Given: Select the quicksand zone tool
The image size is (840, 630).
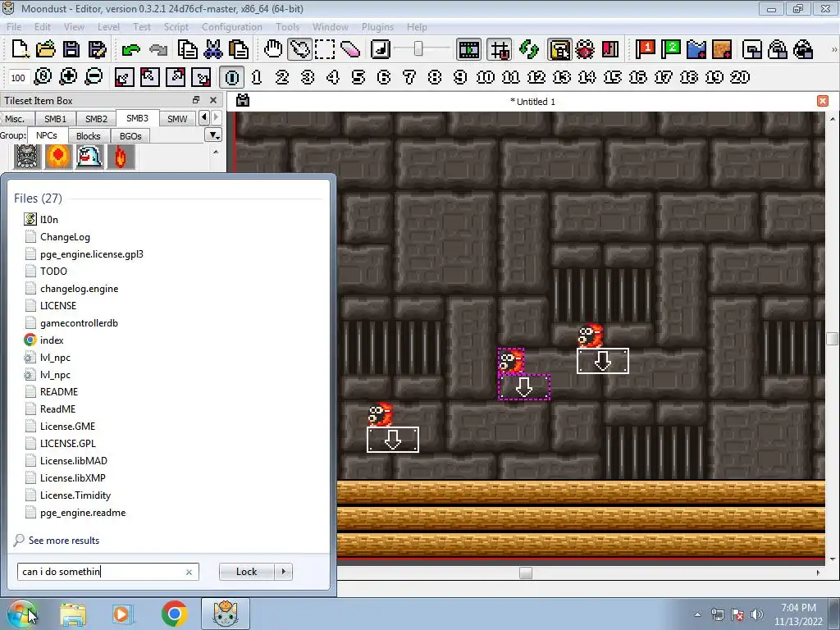Looking at the screenshot, I should tap(722, 49).
